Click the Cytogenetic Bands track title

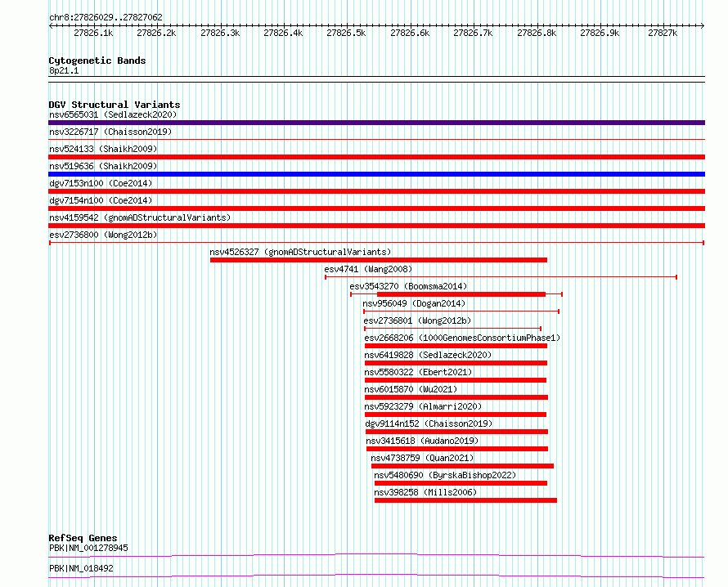[97, 60]
